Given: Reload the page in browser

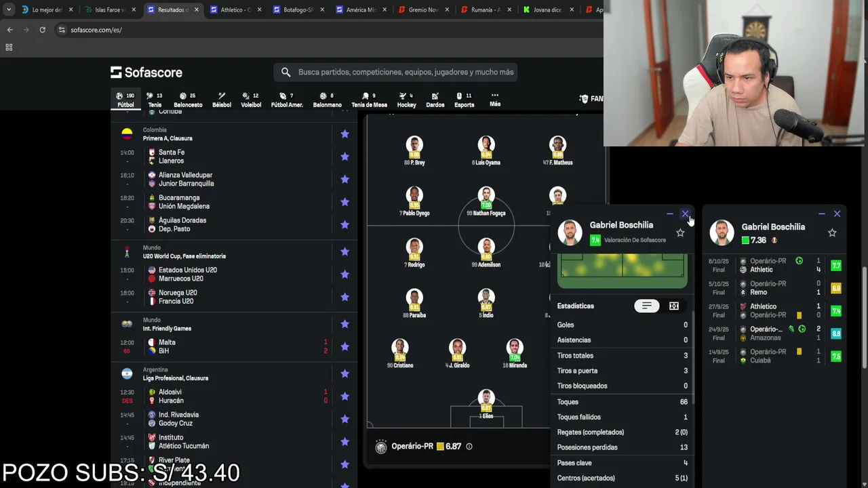Looking at the screenshot, I should point(42,30).
